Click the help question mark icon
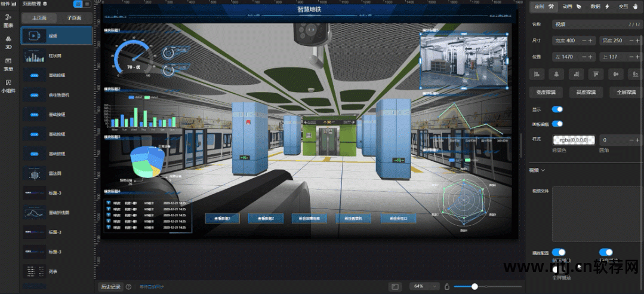Viewport: 644px width, 294px height. tap(128, 287)
